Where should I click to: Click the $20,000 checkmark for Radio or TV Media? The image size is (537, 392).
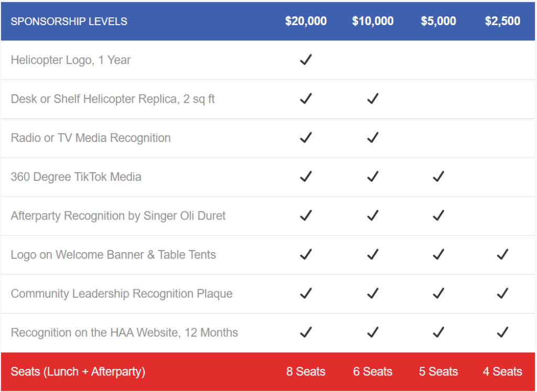306,137
